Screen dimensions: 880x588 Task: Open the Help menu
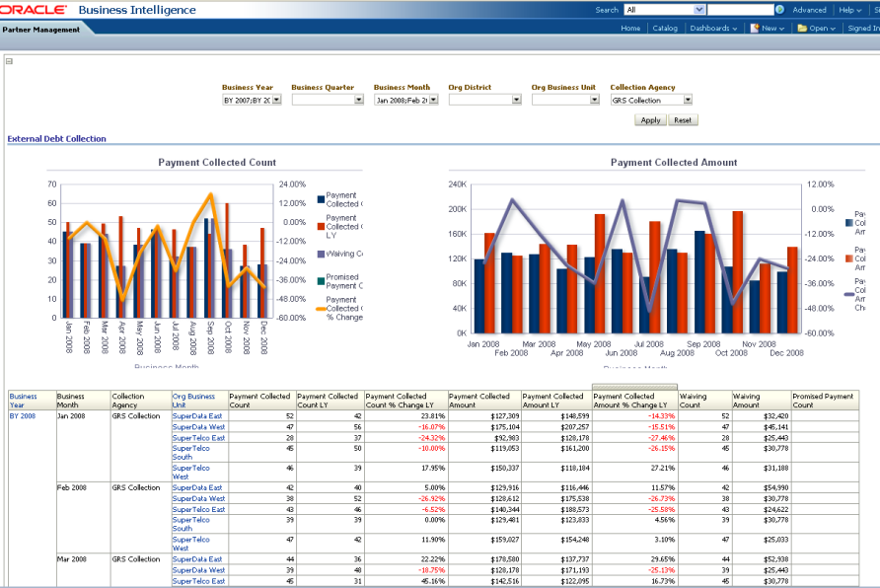pyautogui.click(x=849, y=10)
